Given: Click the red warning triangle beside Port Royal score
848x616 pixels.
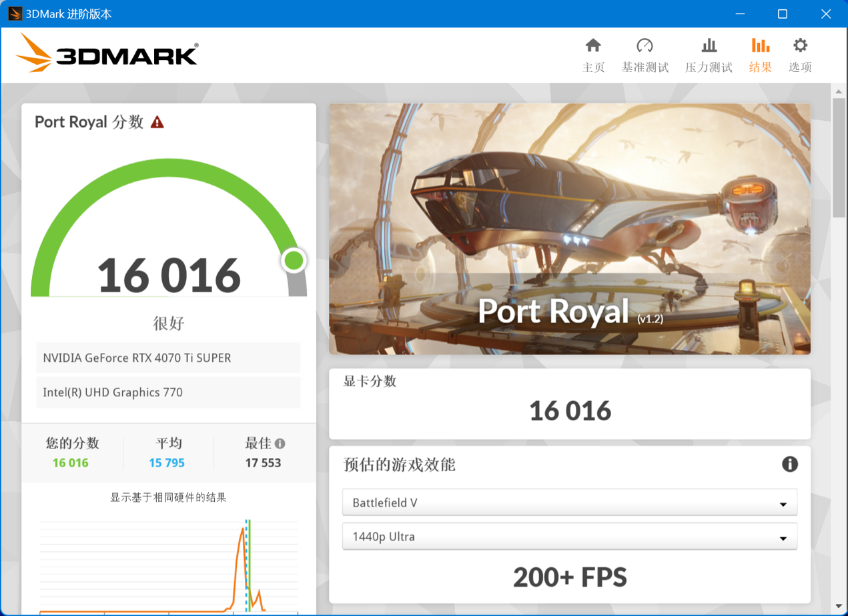Looking at the screenshot, I should (157, 122).
